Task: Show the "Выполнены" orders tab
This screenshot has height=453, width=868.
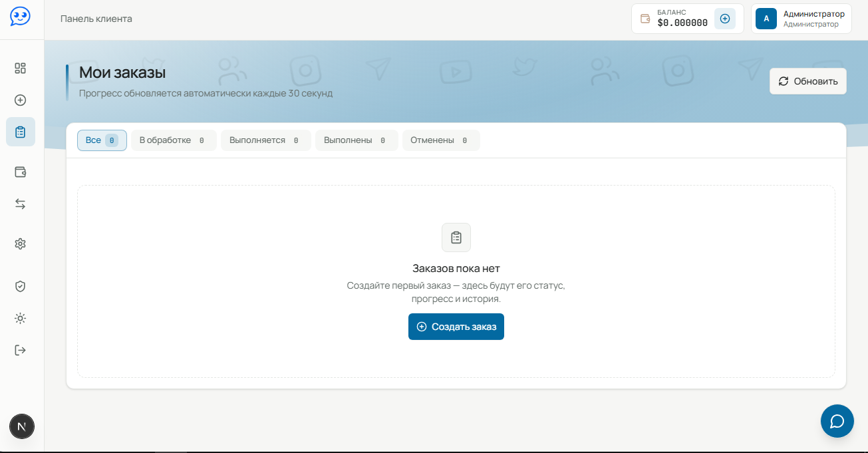Action: click(x=357, y=140)
